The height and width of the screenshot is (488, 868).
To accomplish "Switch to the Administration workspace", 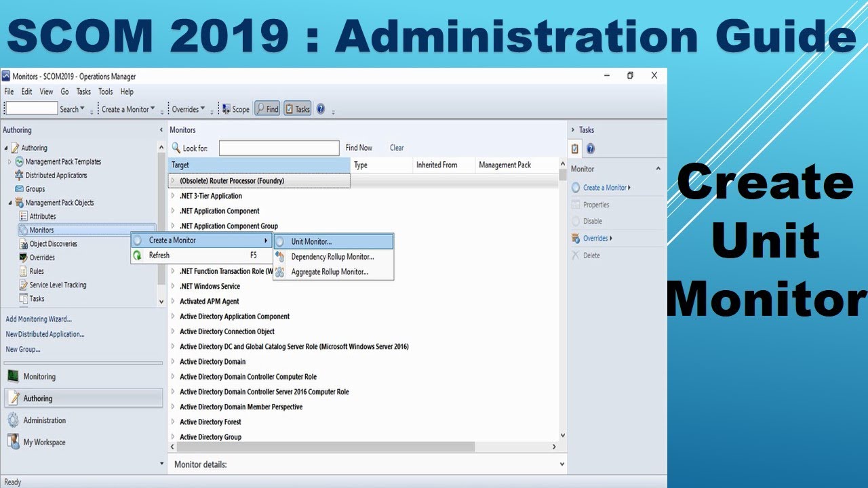I will 83,420.
